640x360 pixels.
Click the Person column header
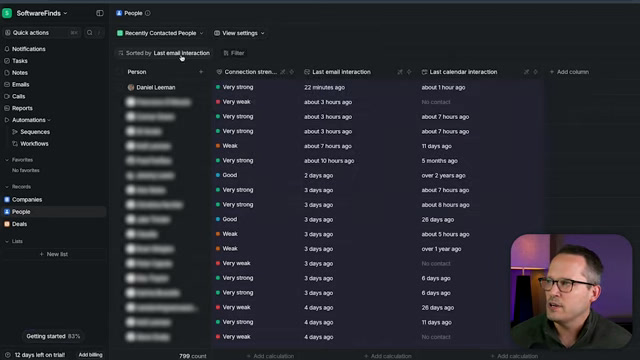(x=137, y=72)
